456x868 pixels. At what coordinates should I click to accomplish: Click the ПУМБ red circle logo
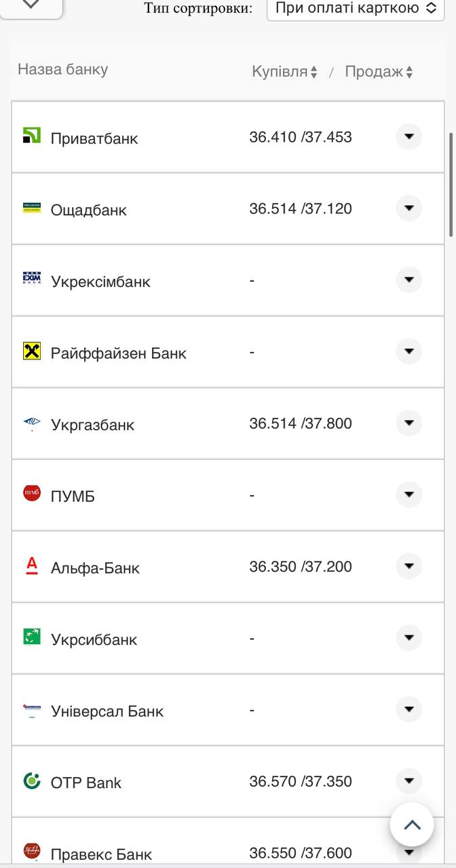coord(32,494)
